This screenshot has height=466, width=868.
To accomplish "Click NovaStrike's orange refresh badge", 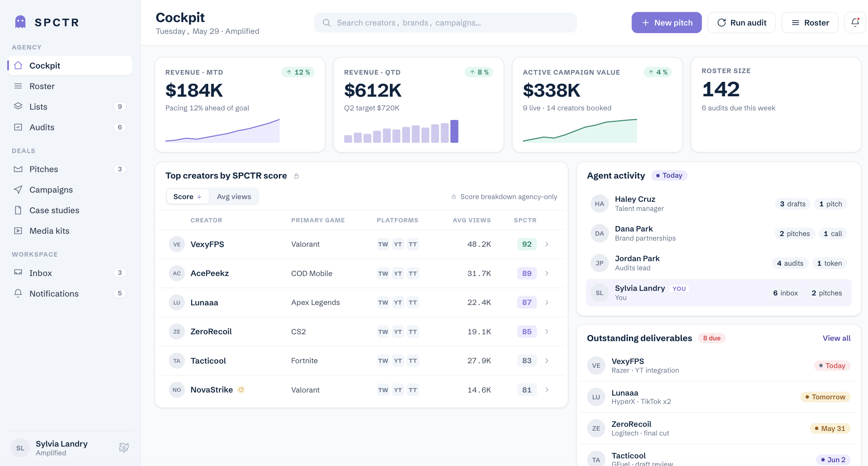I will click(x=241, y=390).
